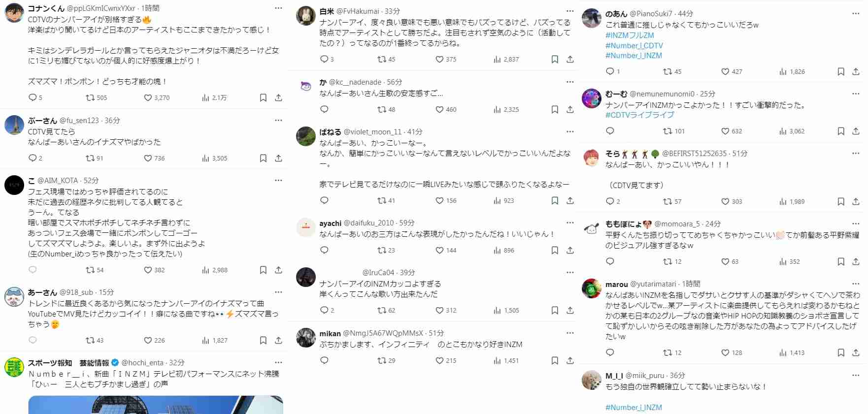Open more options menu on ももほにょ tweet
The image size is (868, 414).
tap(856, 223)
